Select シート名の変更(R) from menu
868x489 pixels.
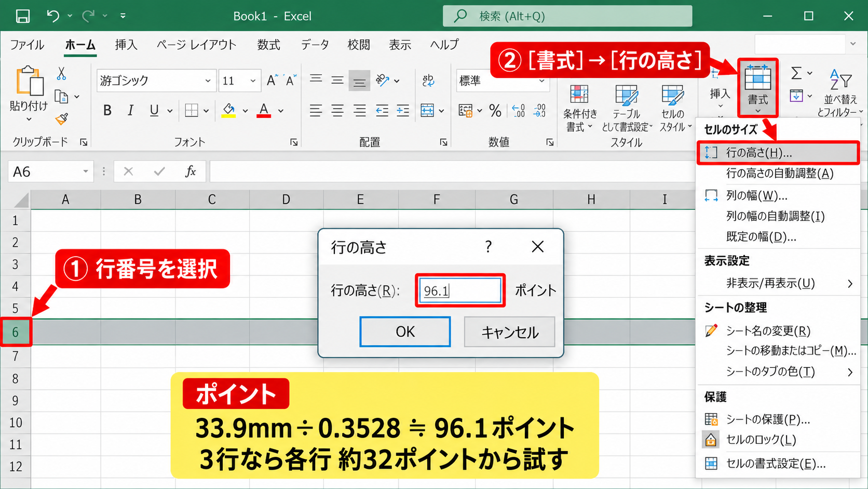[x=777, y=331]
